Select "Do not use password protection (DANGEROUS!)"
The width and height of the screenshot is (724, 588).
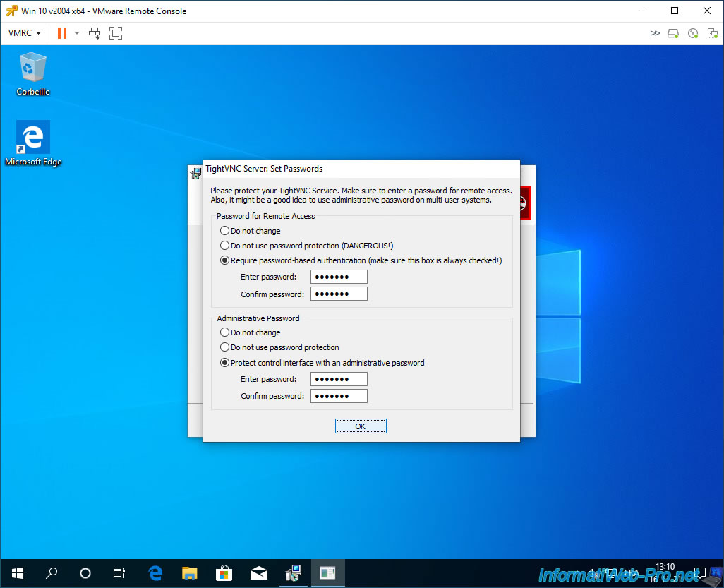[x=224, y=246]
